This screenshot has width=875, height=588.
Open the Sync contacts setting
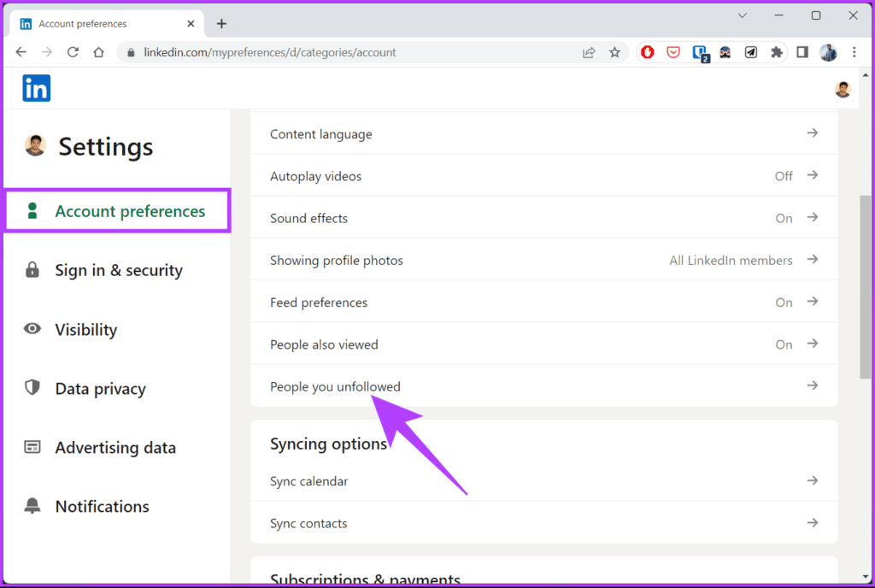[544, 523]
